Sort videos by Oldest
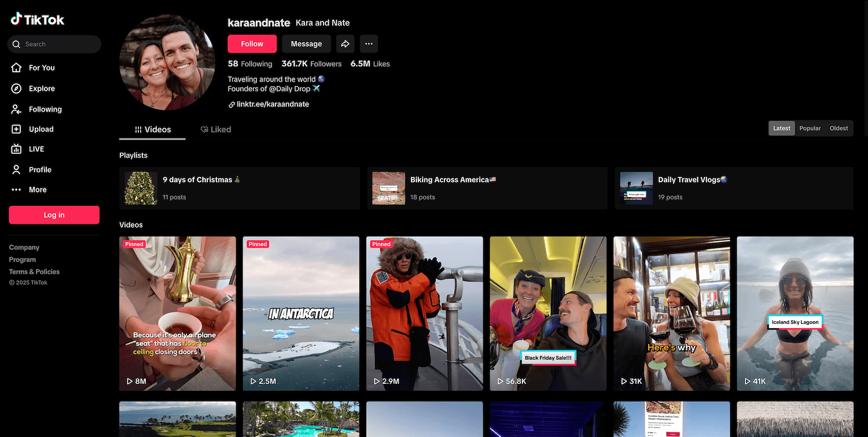The width and height of the screenshot is (868, 437). (838, 128)
